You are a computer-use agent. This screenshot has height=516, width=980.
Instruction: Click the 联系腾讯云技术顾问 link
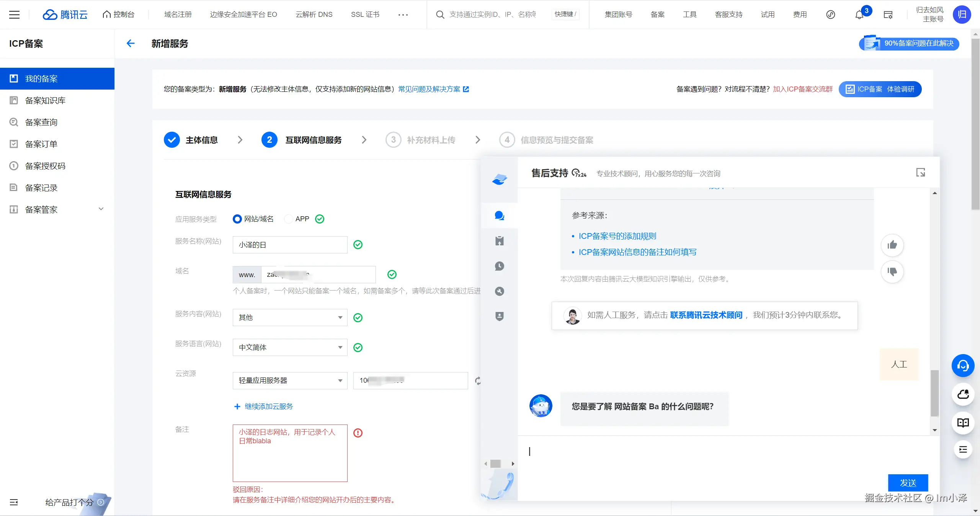[706, 315]
